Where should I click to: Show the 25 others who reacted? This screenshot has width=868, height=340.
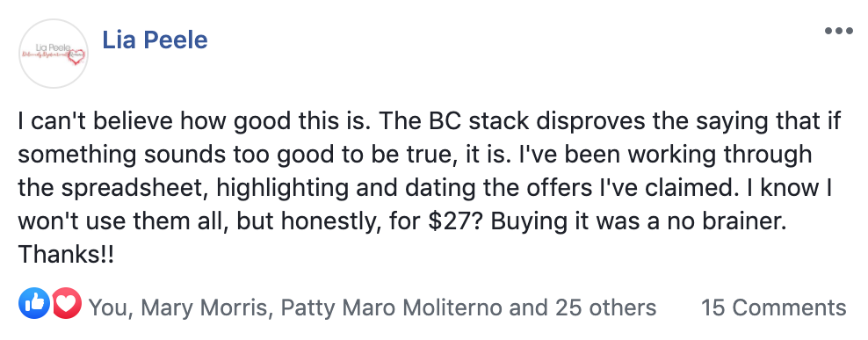pos(601,307)
